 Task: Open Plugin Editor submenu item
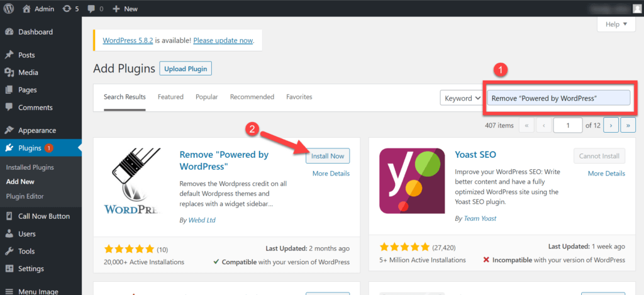tap(25, 196)
